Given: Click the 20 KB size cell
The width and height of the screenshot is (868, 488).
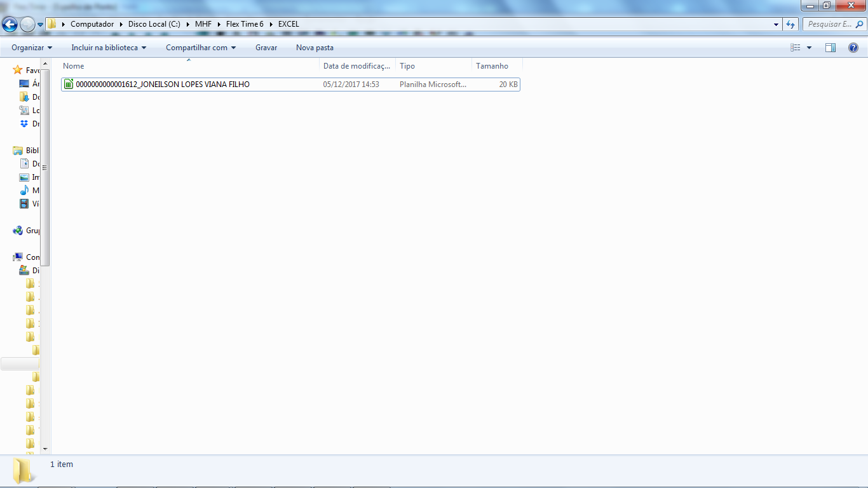Looking at the screenshot, I should [508, 85].
